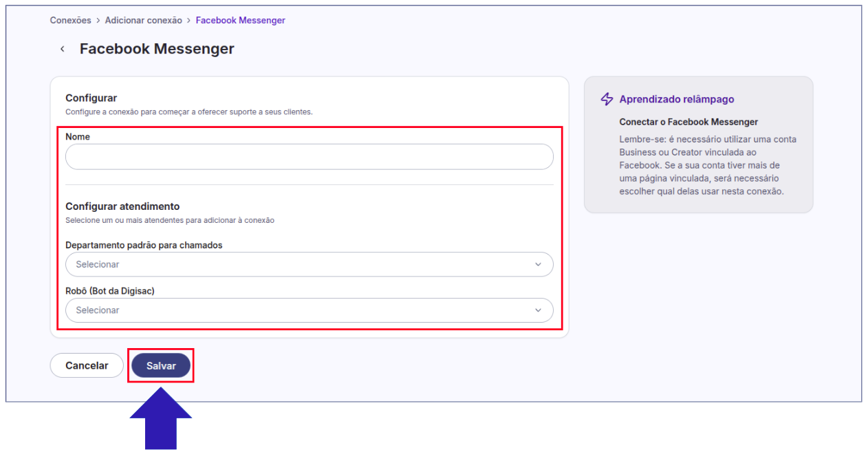Click the chevron in the Departamento padrão dropdown
Screen dimensions: 868x452
click(x=538, y=264)
